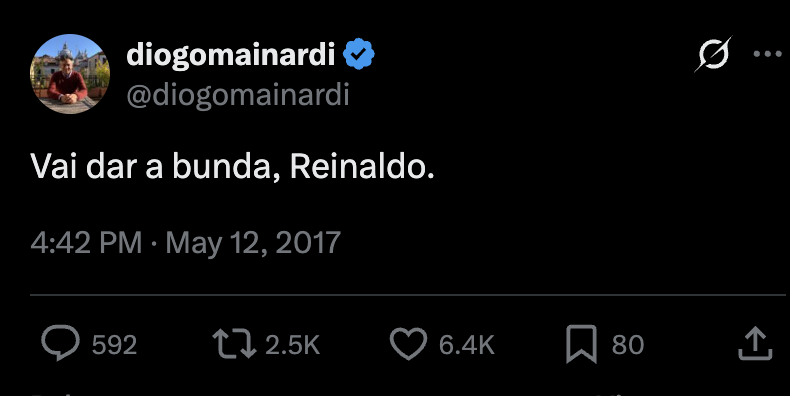Screen dimensions: 790x396
Task: Visit the @diogomainardi handle link
Action: pos(237,95)
